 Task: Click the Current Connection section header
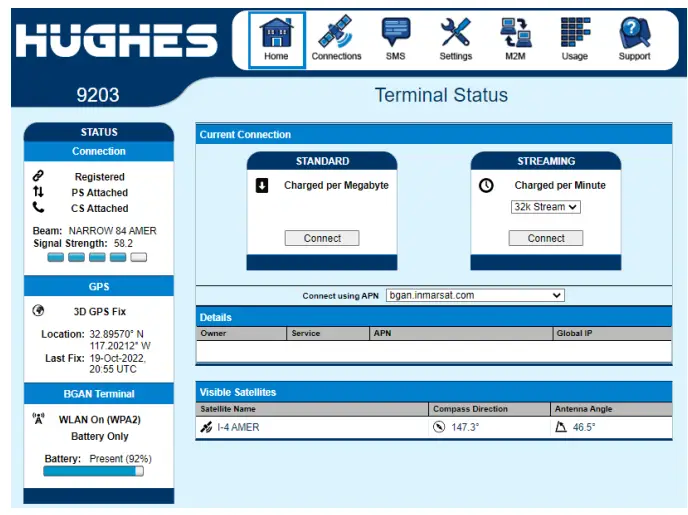[434, 134]
